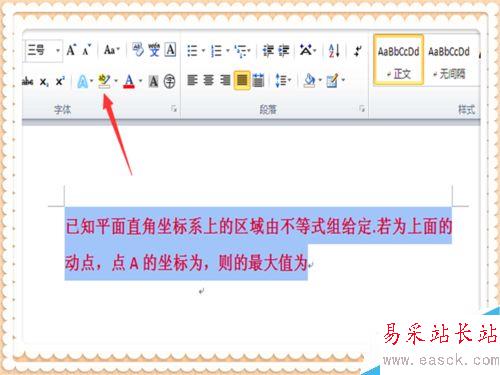Screen dimensions: 500x375
Task: Expand the multilevel list dropdown arrow
Action: [x=249, y=51]
